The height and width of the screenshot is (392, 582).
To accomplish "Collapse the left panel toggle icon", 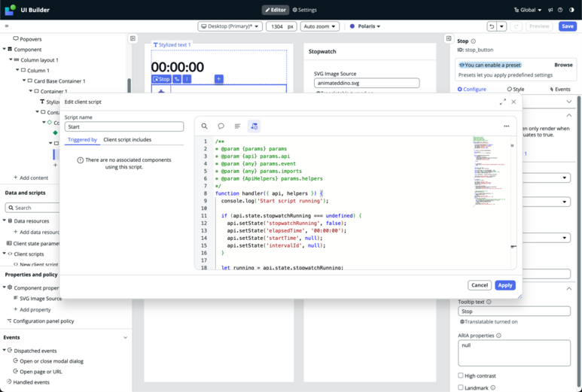I will (133, 38).
